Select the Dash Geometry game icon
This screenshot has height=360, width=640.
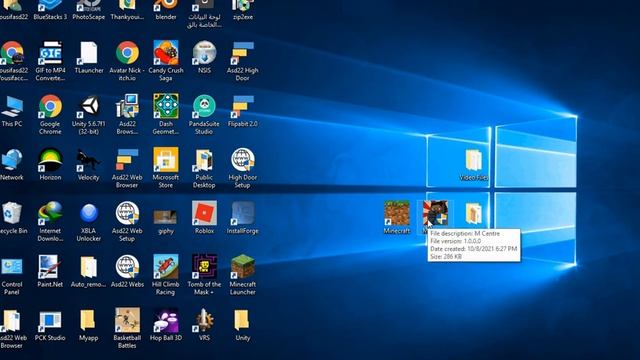pos(166,114)
